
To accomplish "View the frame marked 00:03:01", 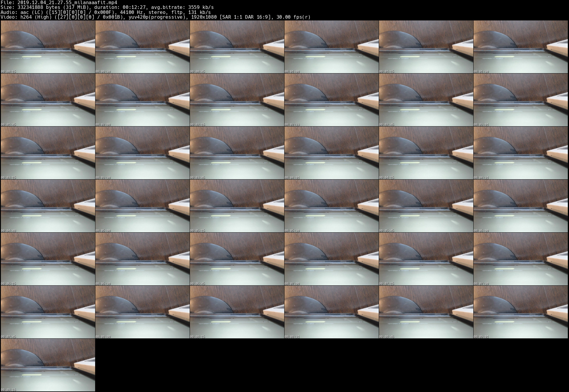I will point(521,100).
